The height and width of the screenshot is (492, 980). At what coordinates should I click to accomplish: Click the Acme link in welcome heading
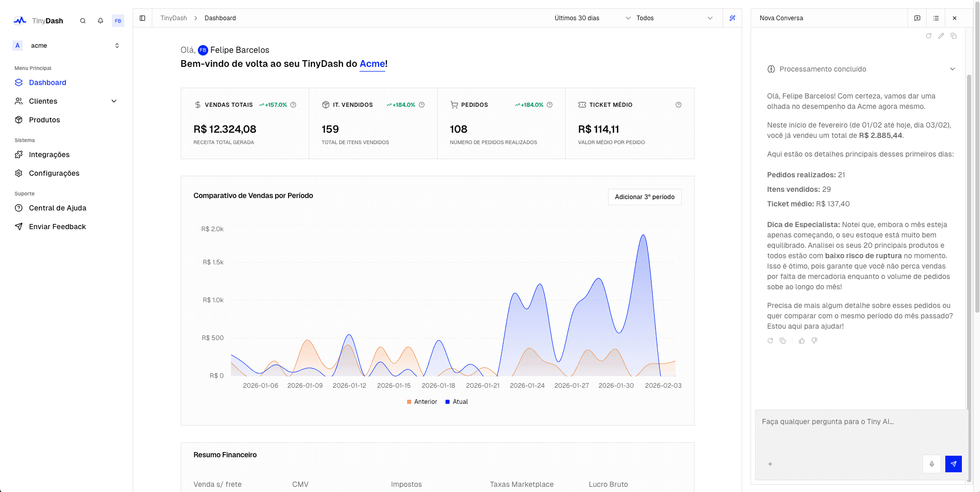pos(372,64)
